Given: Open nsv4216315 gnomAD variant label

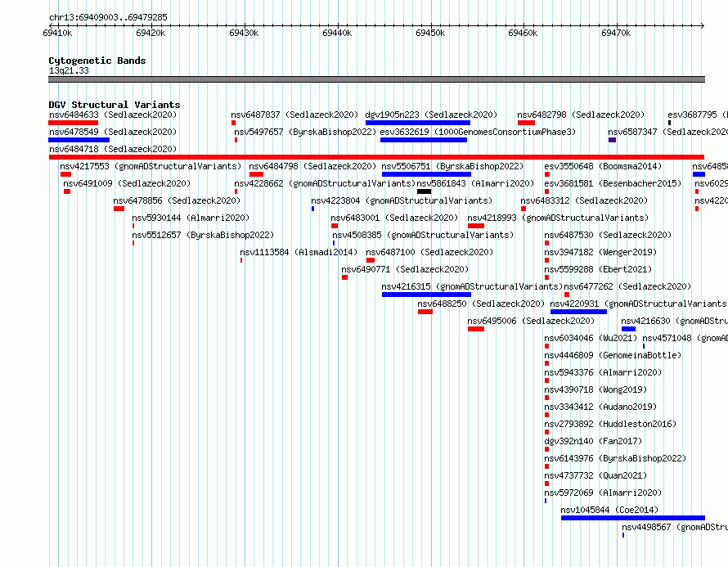Looking at the screenshot, I should tap(473, 286).
